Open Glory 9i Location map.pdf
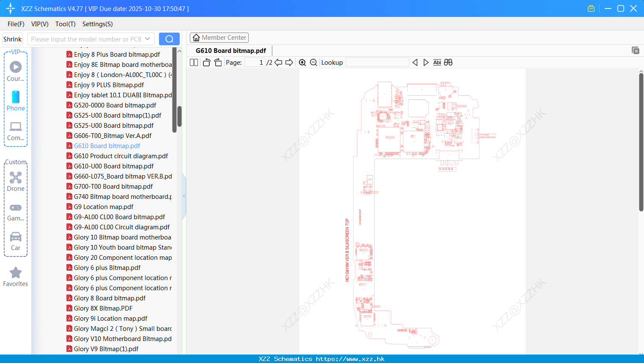Image resolution: width=644 pixels, height=363 pixels. tap(110, 318)
